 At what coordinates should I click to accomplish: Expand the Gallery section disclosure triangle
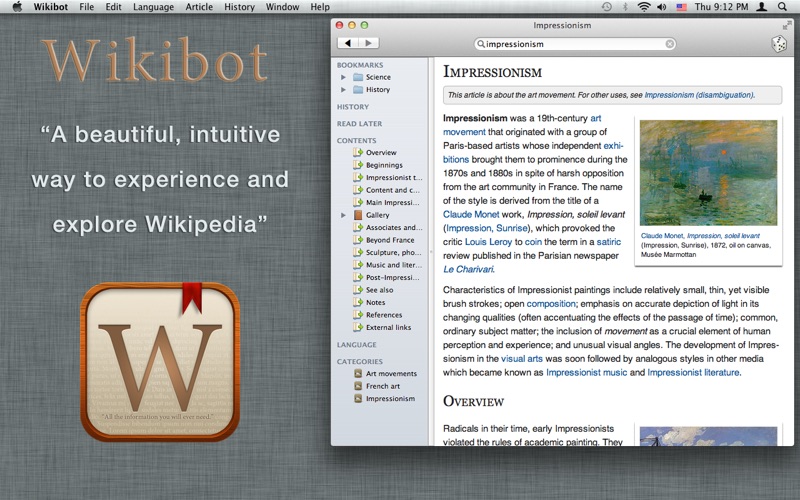point(344,215)
